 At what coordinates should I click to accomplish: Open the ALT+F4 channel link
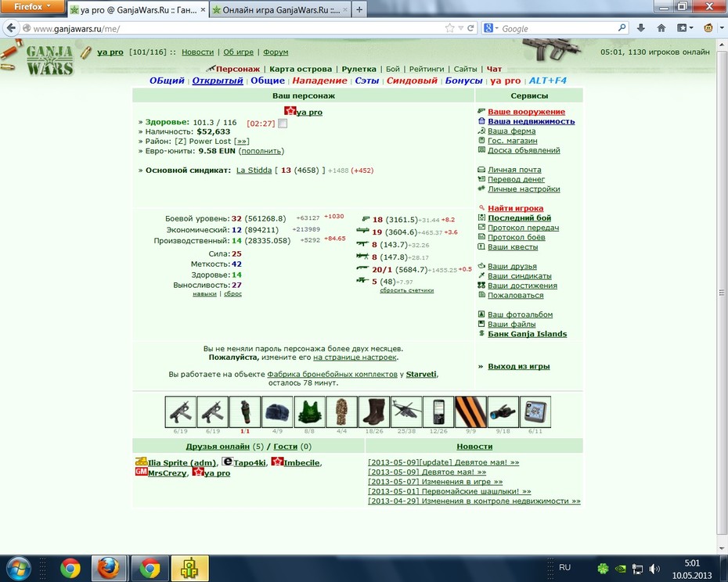[548, 81]
